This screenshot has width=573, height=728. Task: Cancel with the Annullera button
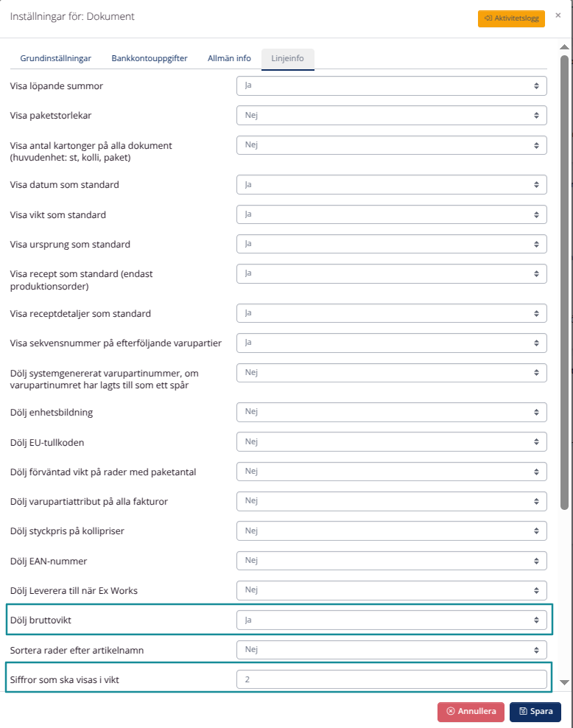click(471, 712)
